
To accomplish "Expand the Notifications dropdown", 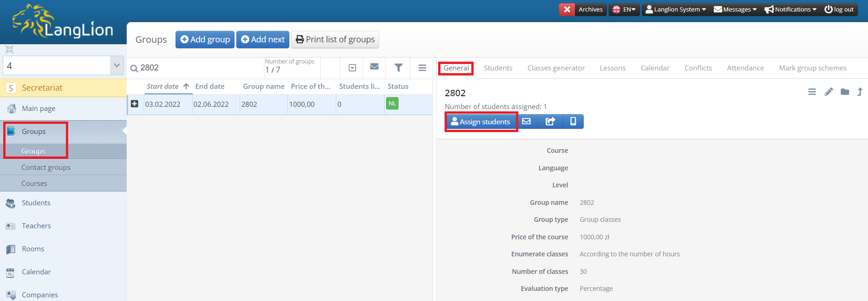I will tap(790, 10).
